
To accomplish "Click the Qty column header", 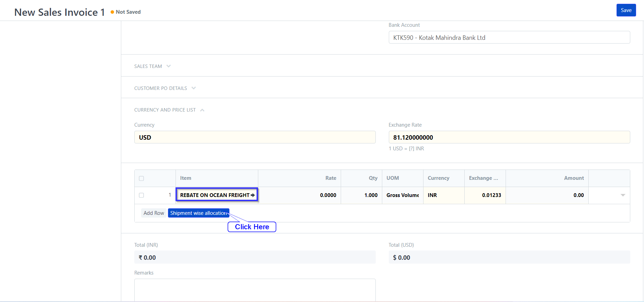I will coord(361,178).
